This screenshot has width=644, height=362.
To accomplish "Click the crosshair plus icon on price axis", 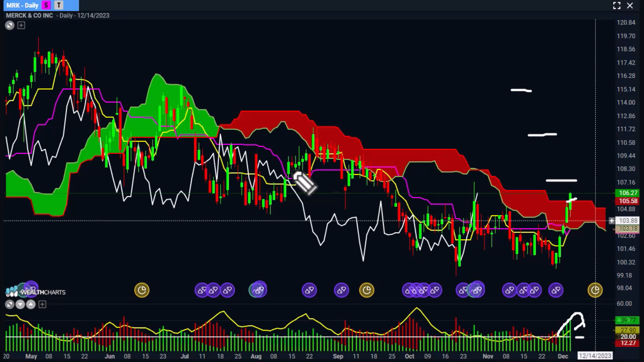I will pos(611,221).
